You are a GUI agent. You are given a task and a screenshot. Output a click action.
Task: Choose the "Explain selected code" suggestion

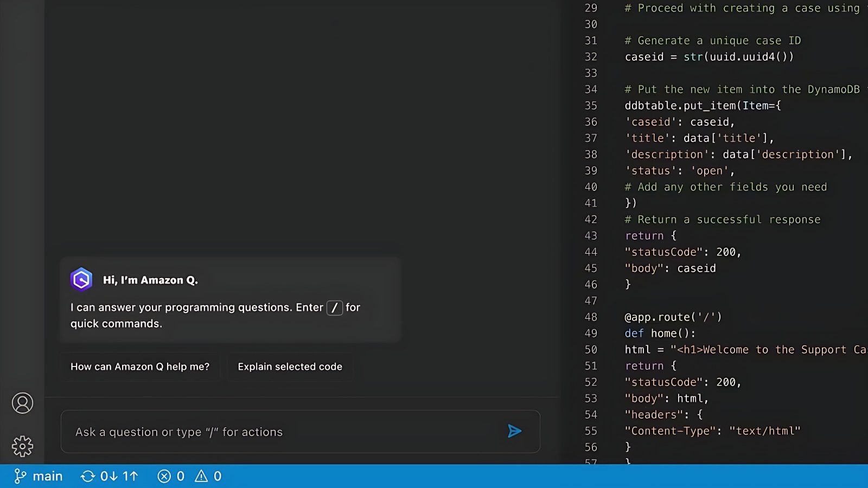pos(290,367)
